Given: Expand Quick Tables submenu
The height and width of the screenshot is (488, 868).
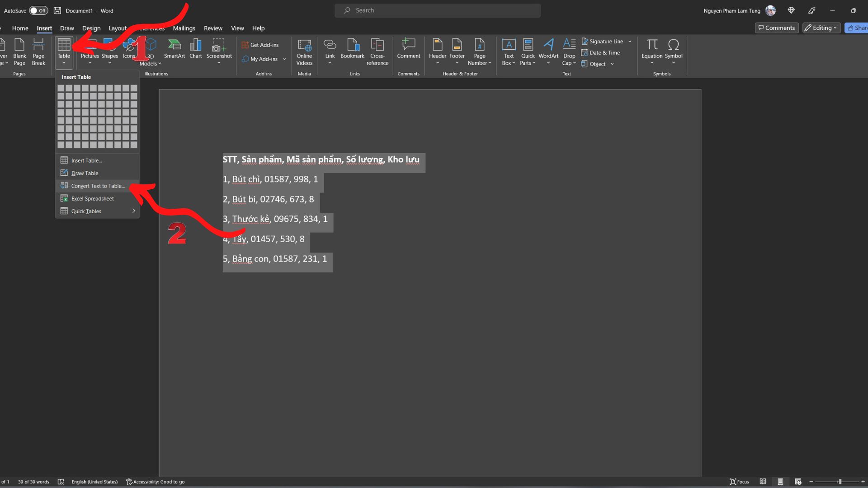Looking at the screenshot, I should coord(97,211).
